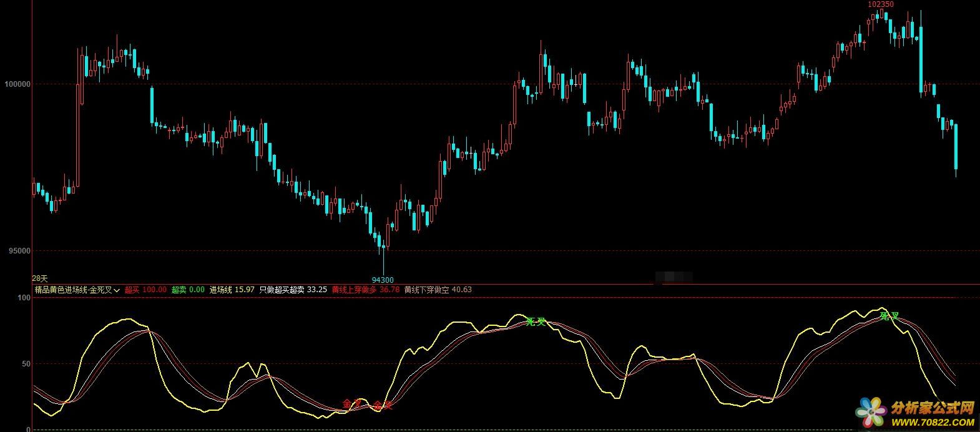Viewport: 980px width, 432px height.
Task: Click the 102350 high price label
Action: 881,4
